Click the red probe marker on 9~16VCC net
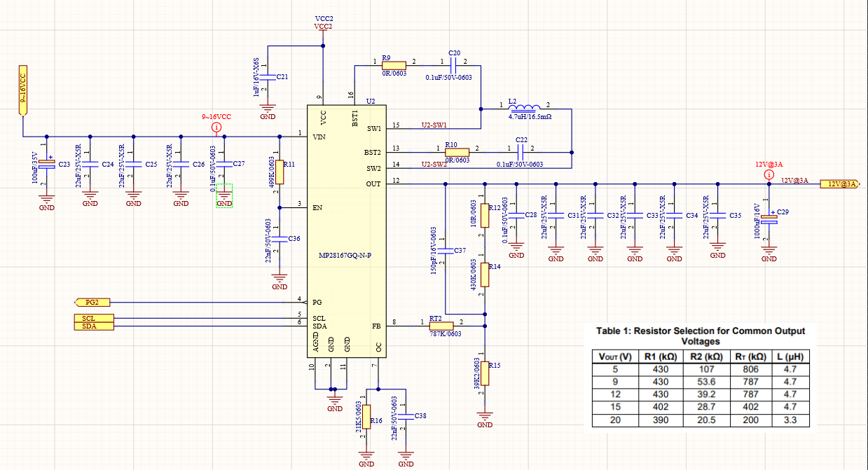The image size is (868, 470). 216,127
